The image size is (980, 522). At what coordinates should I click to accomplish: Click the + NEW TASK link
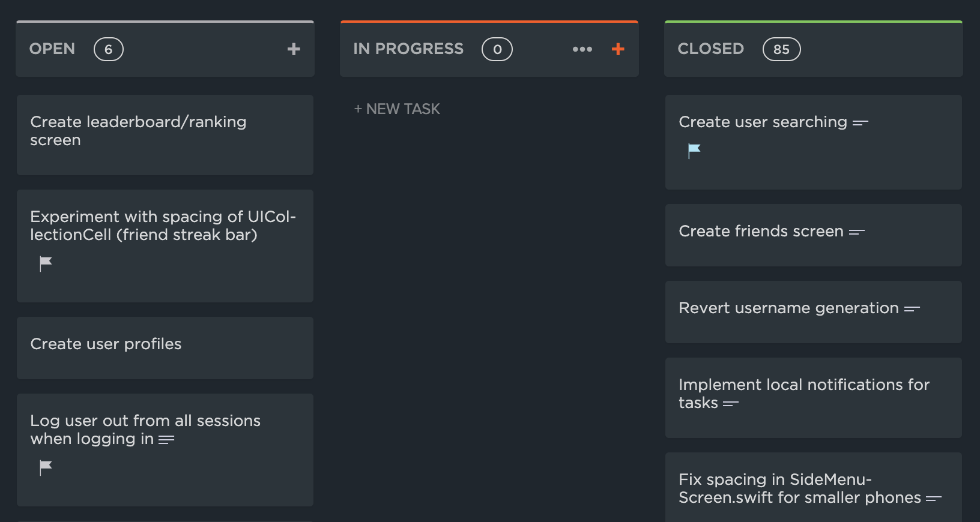(x=397, y=109)
